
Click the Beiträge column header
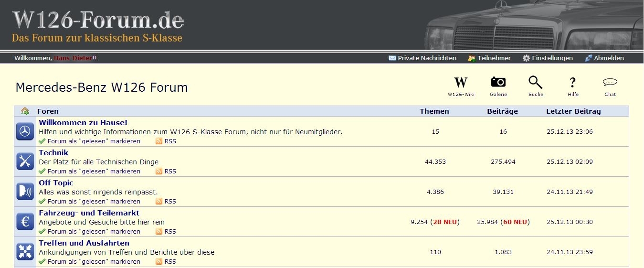[502, 111]
